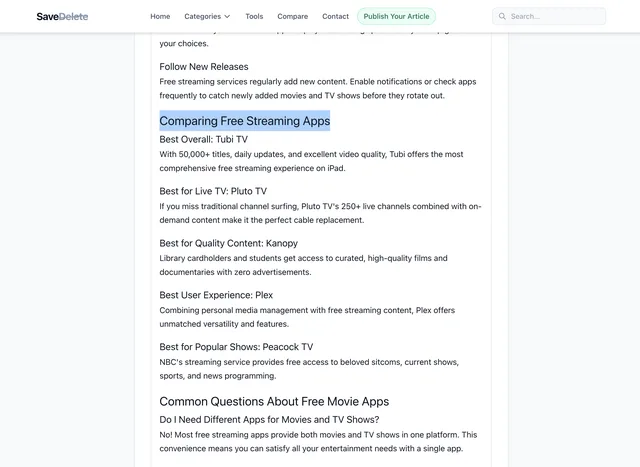
Task: Click the Follow New Releases heading
Action: (204, 67)
